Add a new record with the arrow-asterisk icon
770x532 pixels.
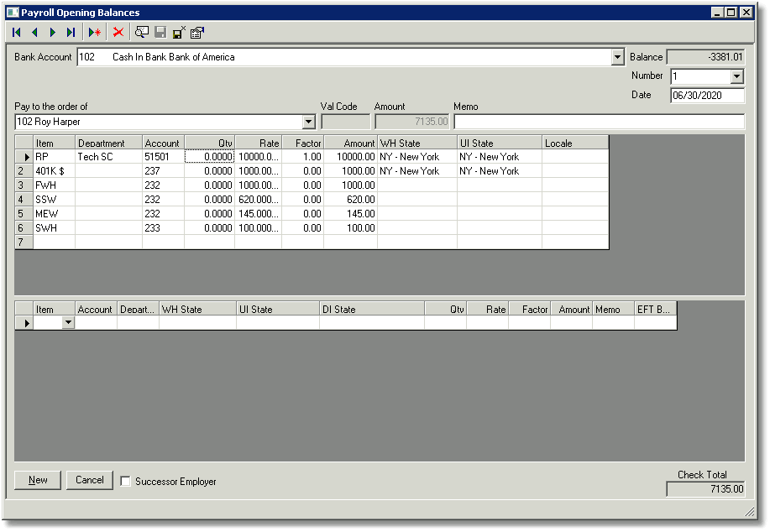pyautogui.click(x=95, y=33)
